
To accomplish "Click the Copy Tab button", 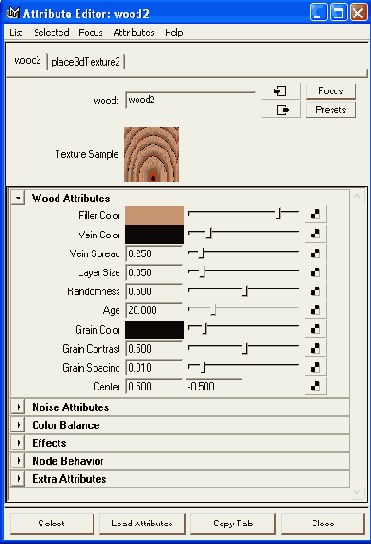I will coord(233,523).
